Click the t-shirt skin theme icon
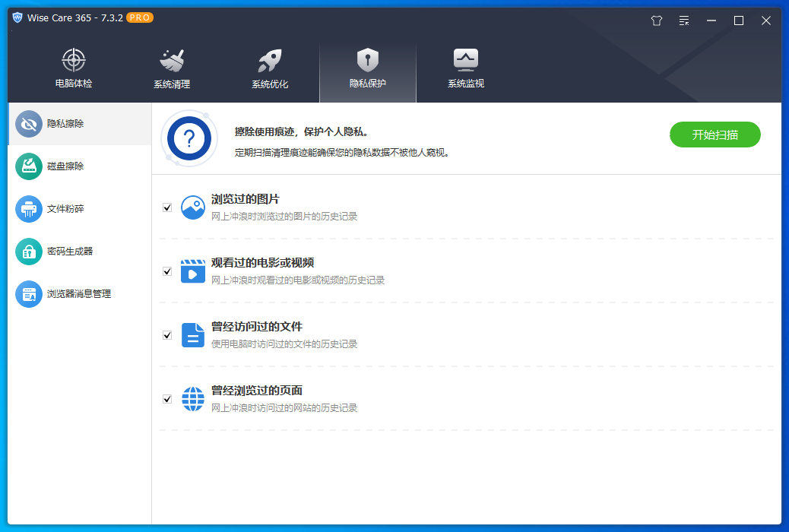Screen dimensions: 789x532 coord(656,21)
